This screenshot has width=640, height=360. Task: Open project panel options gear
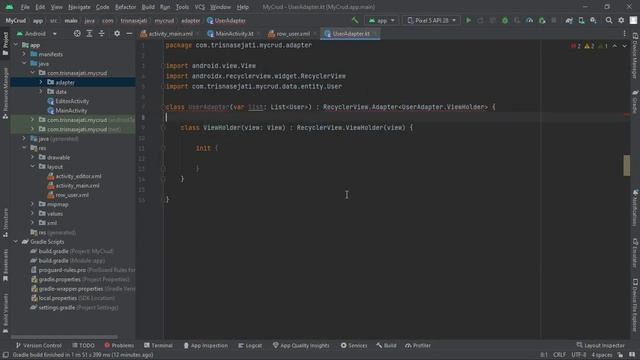[x=117, y=34]
